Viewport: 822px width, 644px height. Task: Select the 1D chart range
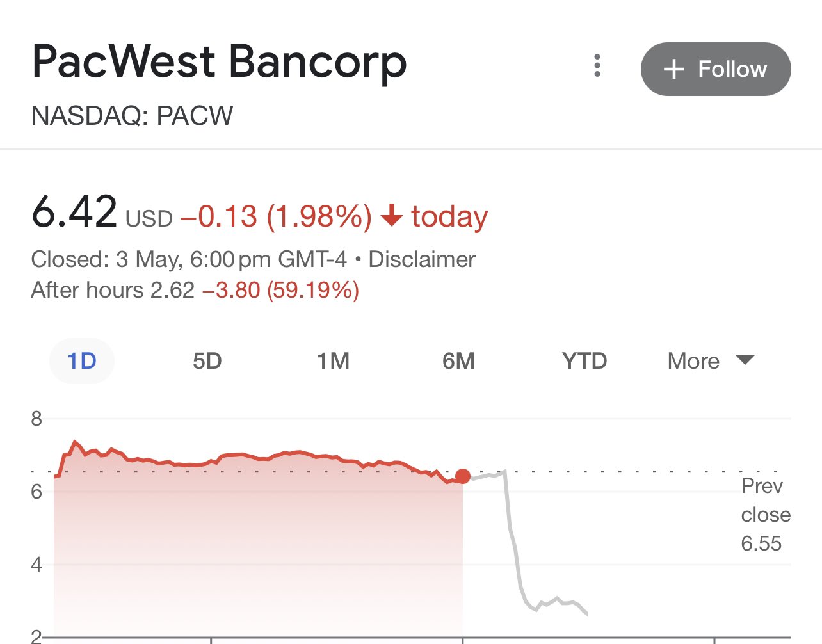[x=82, y=361]
